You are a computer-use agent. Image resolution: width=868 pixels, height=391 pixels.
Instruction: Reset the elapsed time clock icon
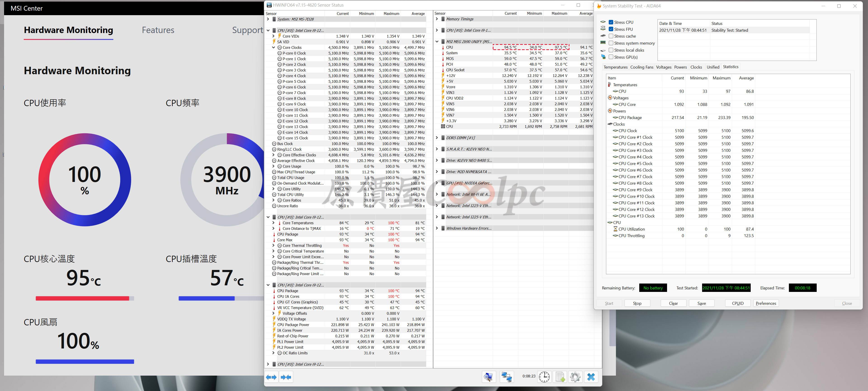(x=544, y=377)
